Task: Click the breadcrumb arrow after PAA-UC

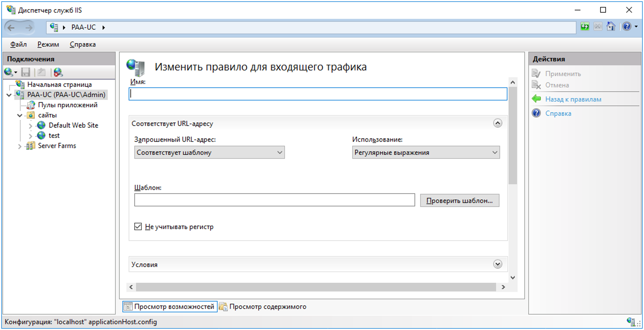Action: (104, 27)
